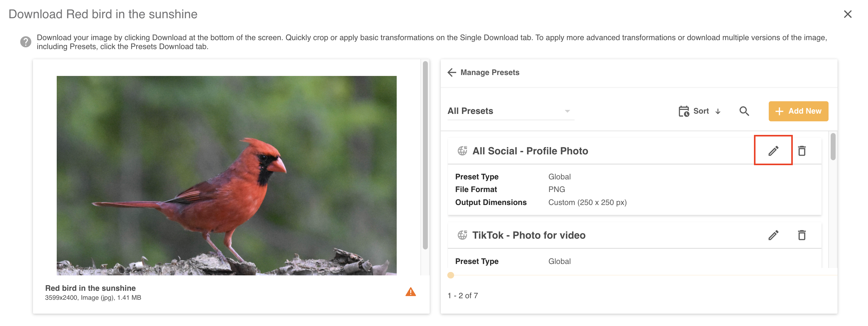This screenshot has width=868, height=326.
Task: Click the help question mark icon
Action: click(26, 42)
